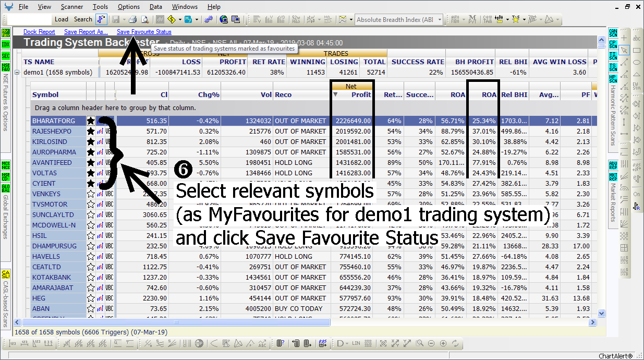Open the Market Reports side tab
This screenshot has height=360, width=644.
click(x=613, y=202)
